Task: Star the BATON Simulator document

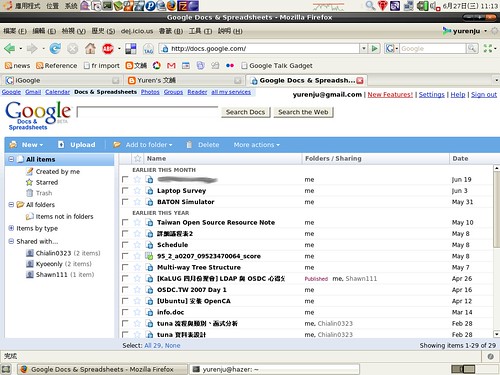Action: [x=137, y=202]
